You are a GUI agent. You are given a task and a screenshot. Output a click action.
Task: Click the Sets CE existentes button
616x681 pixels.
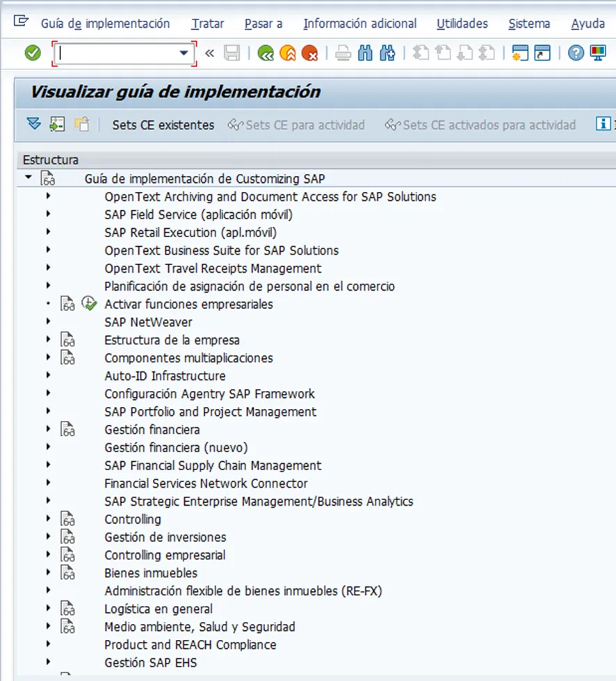(x=163, y=125)
